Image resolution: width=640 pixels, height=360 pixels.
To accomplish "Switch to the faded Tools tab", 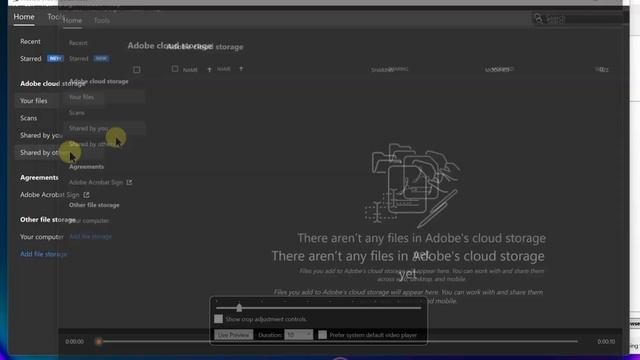I will 102,20.
